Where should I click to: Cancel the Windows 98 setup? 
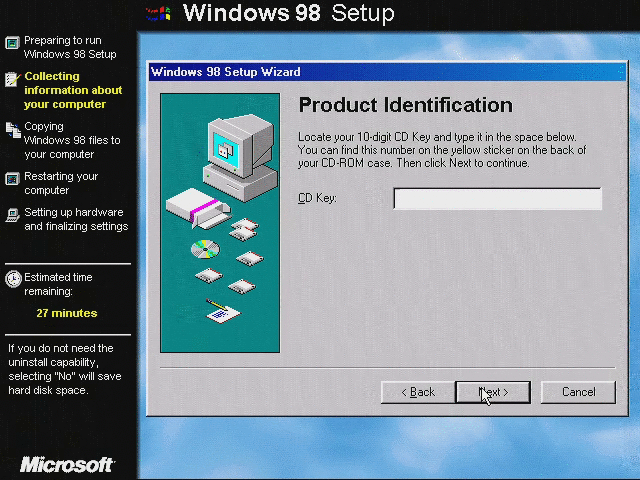click(578, 392)
